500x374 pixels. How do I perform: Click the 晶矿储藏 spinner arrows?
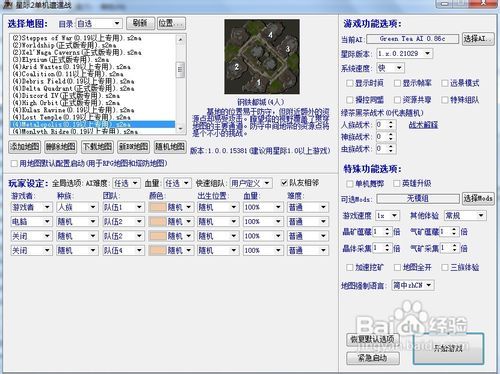pos(387,232)
